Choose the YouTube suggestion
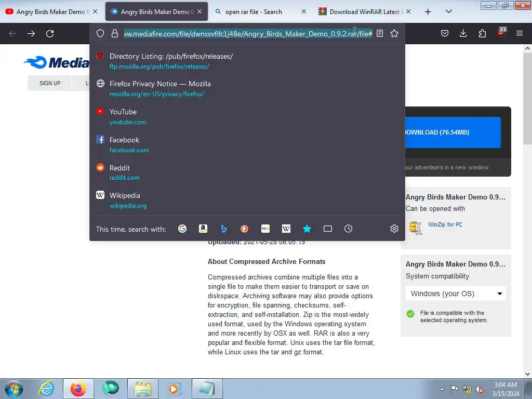532x399 pixels. 247,116
